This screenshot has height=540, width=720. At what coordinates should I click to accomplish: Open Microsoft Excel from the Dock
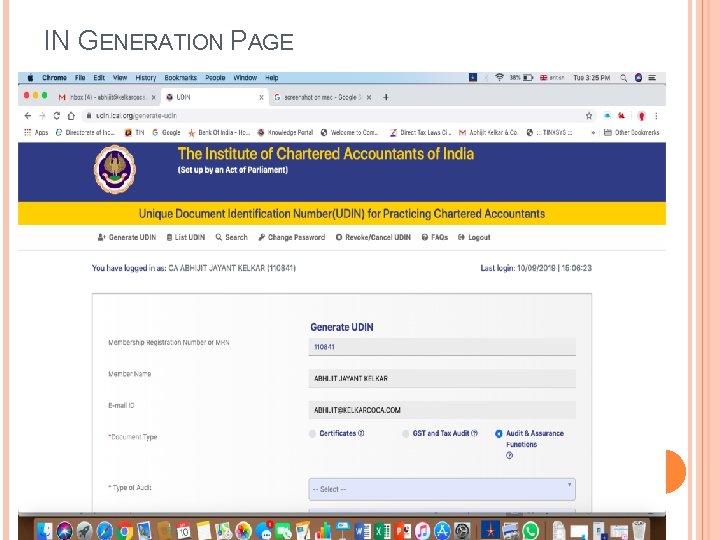pos(382,531)
